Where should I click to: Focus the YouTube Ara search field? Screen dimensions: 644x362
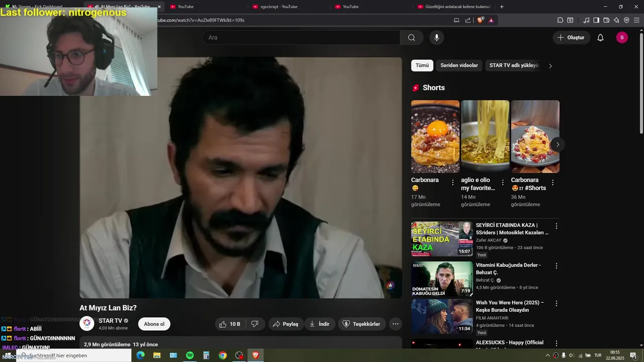point(302,38)
